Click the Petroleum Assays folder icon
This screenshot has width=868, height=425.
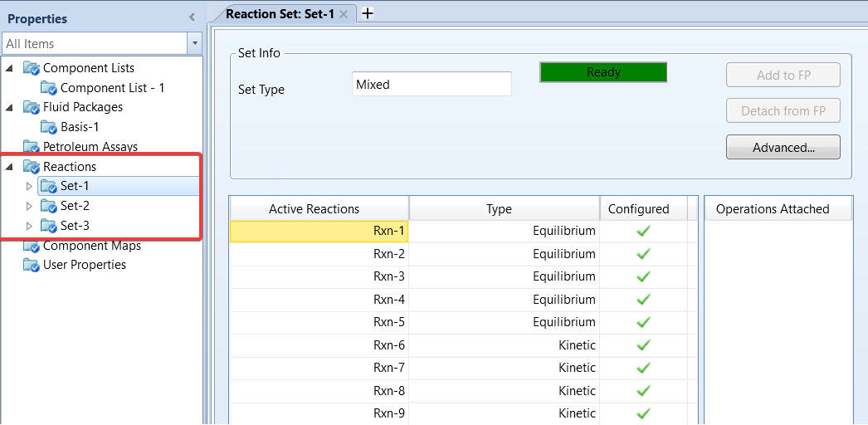point(32,147)
